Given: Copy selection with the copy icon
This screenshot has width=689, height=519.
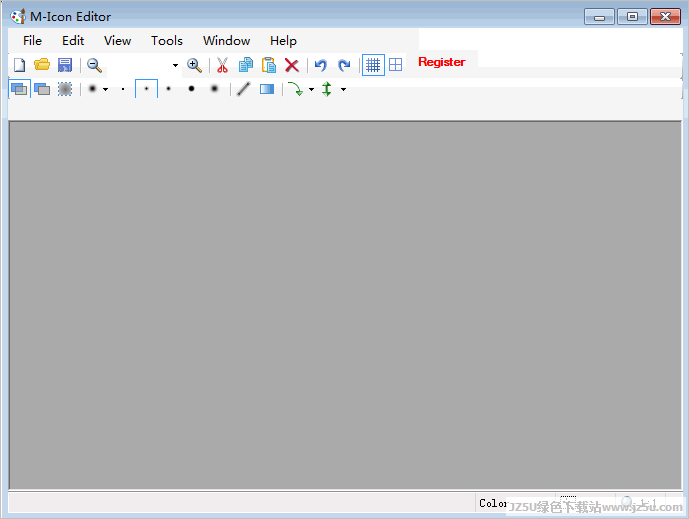Looking at the screenshot, I should point(246,65).
